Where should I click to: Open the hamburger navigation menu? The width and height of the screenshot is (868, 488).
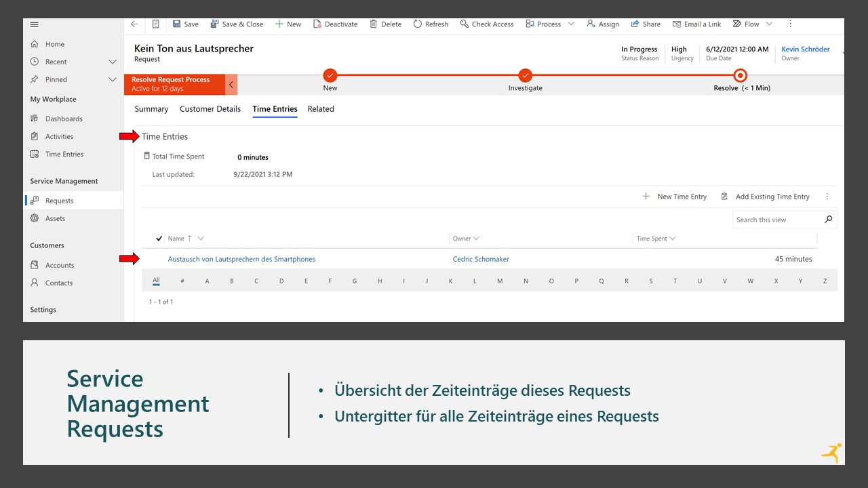(x=35, y=24)
